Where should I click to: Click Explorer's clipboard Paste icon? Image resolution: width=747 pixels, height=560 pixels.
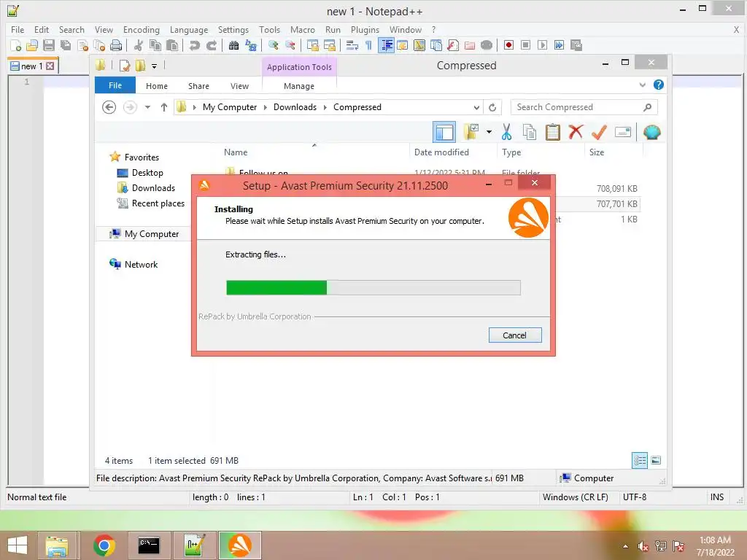553,133
